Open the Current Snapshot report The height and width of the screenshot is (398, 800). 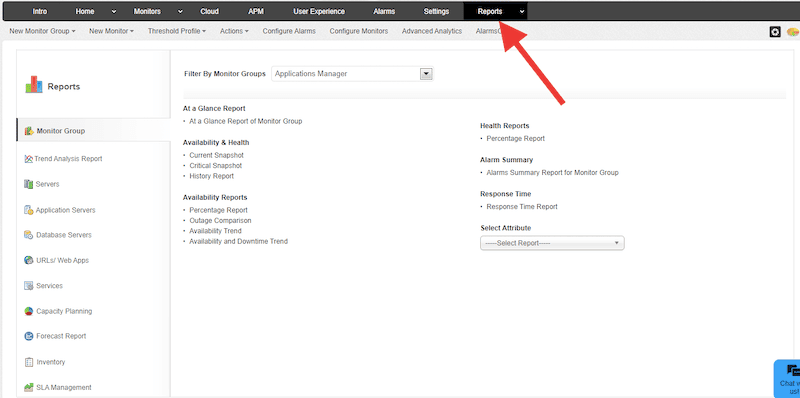point(216,155)
